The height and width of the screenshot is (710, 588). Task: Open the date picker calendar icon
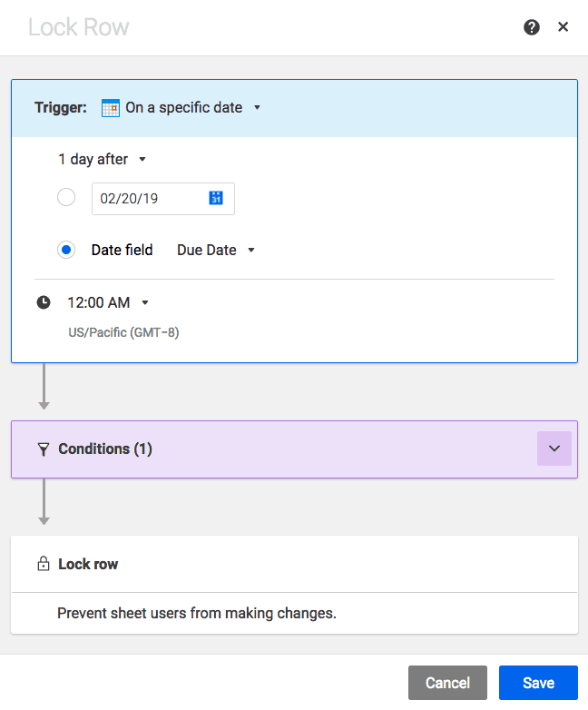[x=216, y=198]
